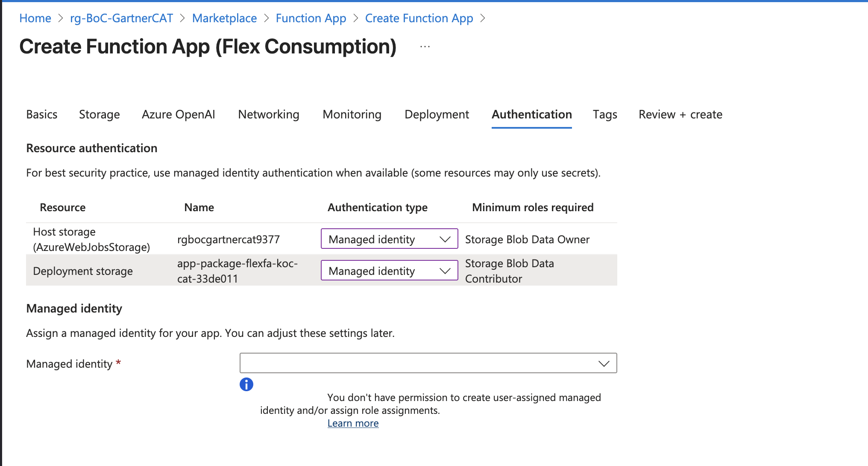This screenshot has height=466, width=868.
Task: Click Create Function App breadcrumb link
Action: click(419, 18)
